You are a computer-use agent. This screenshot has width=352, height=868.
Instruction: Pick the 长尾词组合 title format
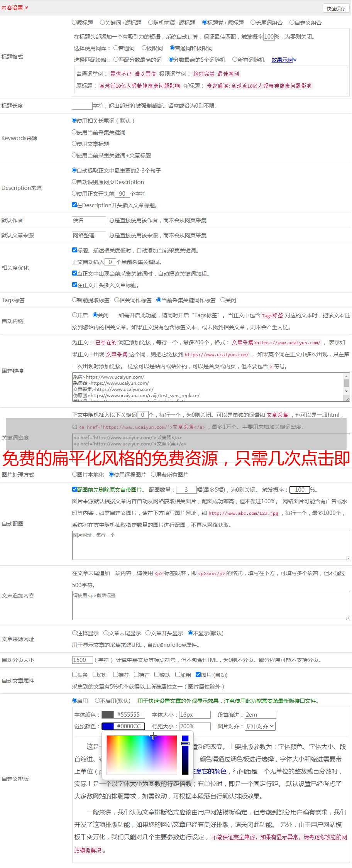click(x=253, y=22)
